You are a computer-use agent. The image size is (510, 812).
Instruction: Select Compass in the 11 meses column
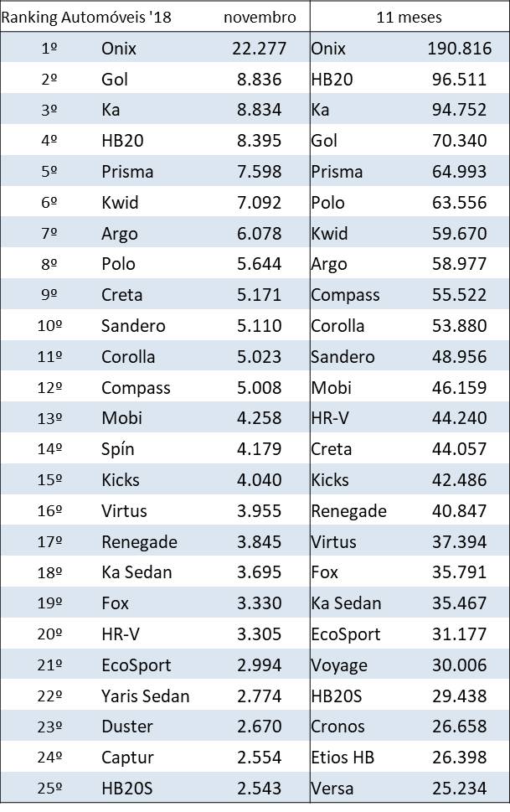344,295
